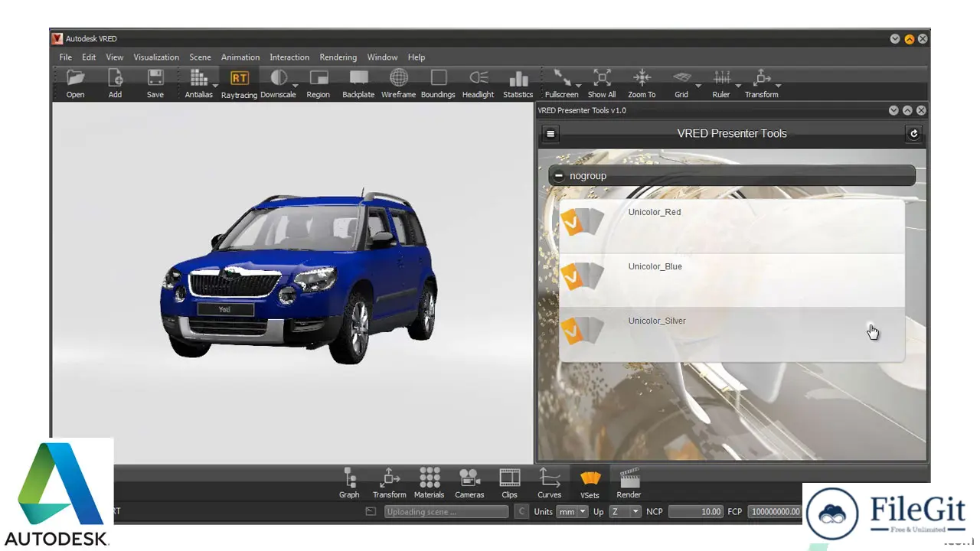Image resolution: width=980 pixels, height=551 pixels.
Task: Open the Interaction menu
Action: (x=289, y=57)
